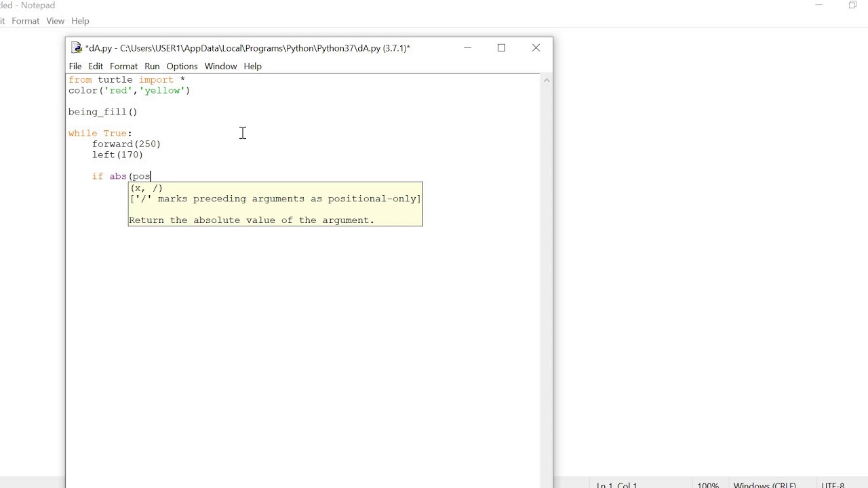The width and height of the screenshot is (868, 488).
Task: Click the Python file icon in the dA.py title bar
Action: click(77, 48)
